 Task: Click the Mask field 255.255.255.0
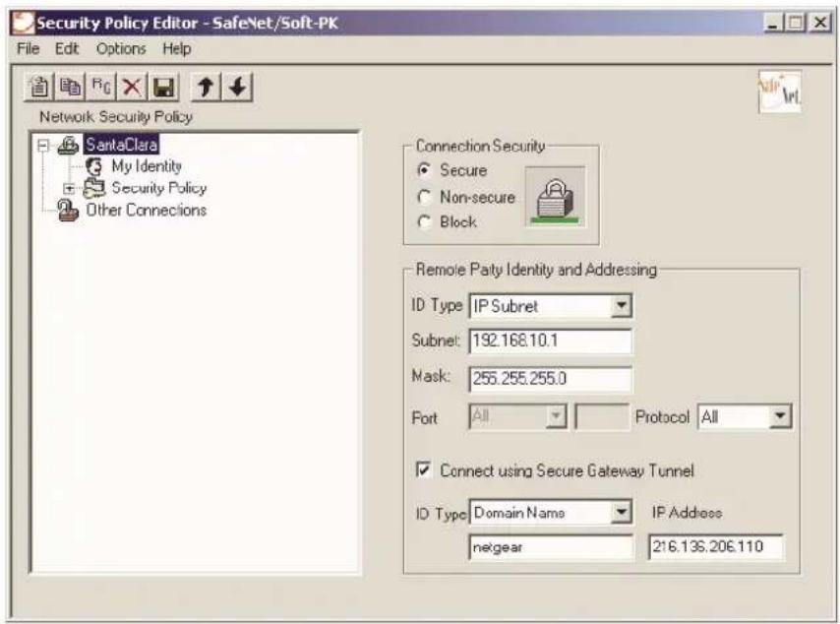(x=550, y=379)
